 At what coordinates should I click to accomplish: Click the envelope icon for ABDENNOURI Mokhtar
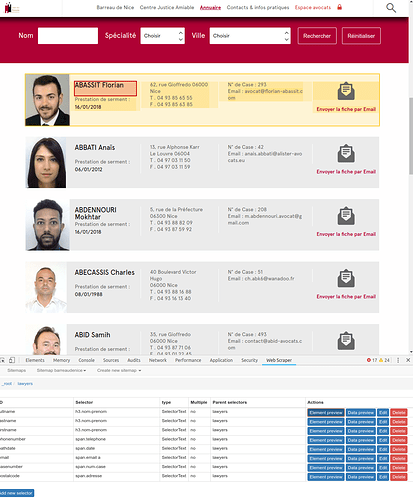346,216
